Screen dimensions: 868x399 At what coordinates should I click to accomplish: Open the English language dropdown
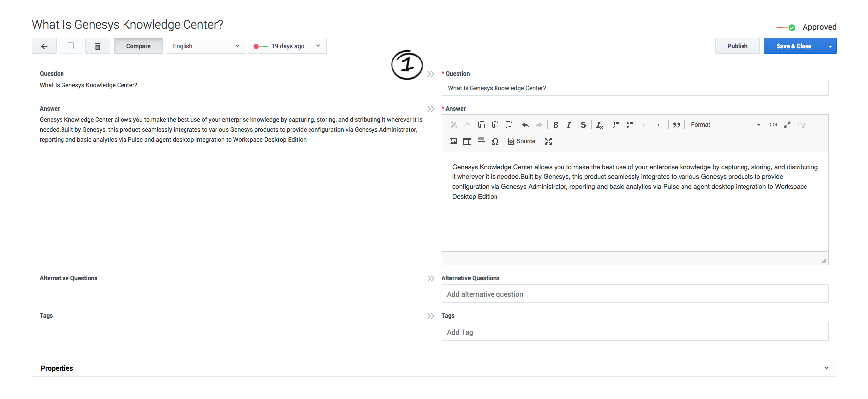(206, 46)
